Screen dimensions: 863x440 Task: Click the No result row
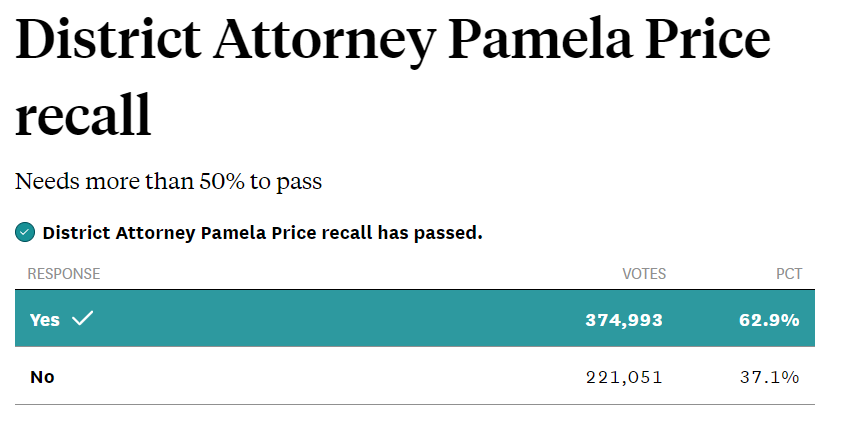tap(415, 376)
